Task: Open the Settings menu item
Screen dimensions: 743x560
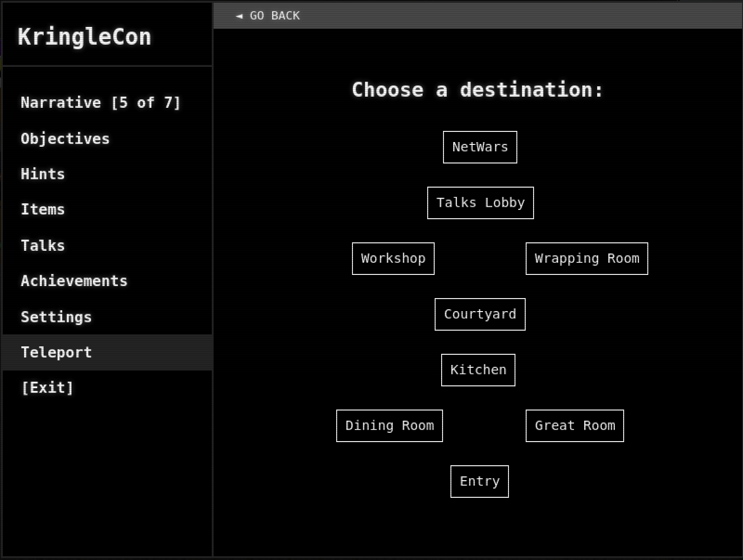Action: point(56,317)
